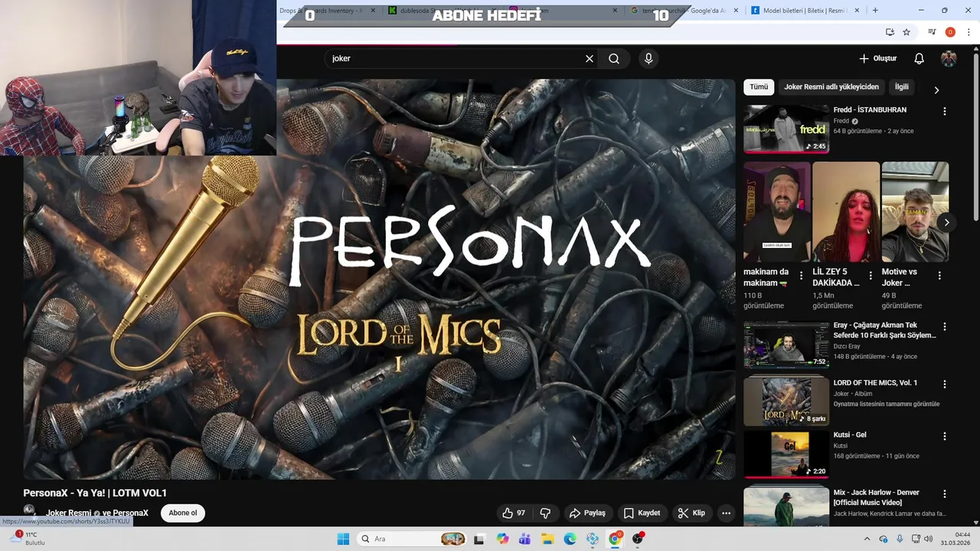980x551 pixels.
Task: Bookmark this page with star icon
Action: click(906, 32)
